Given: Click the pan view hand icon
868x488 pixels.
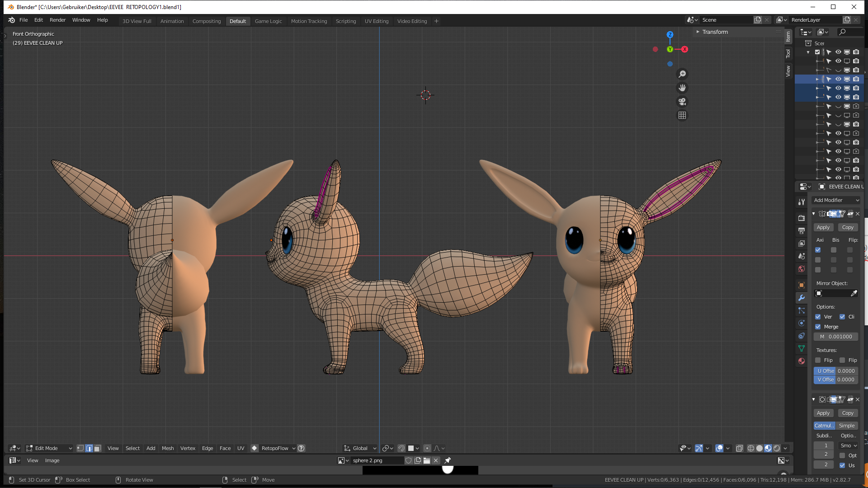Looking at the screenshot, I should click(682, 88).
